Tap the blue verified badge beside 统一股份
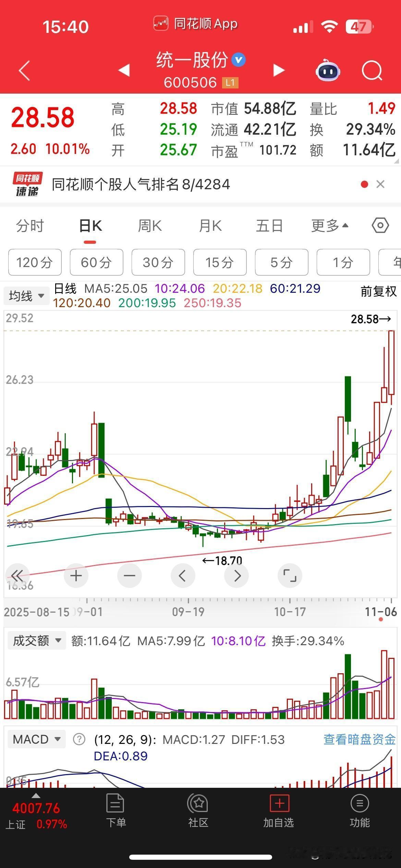 click(x=239, y=60)
